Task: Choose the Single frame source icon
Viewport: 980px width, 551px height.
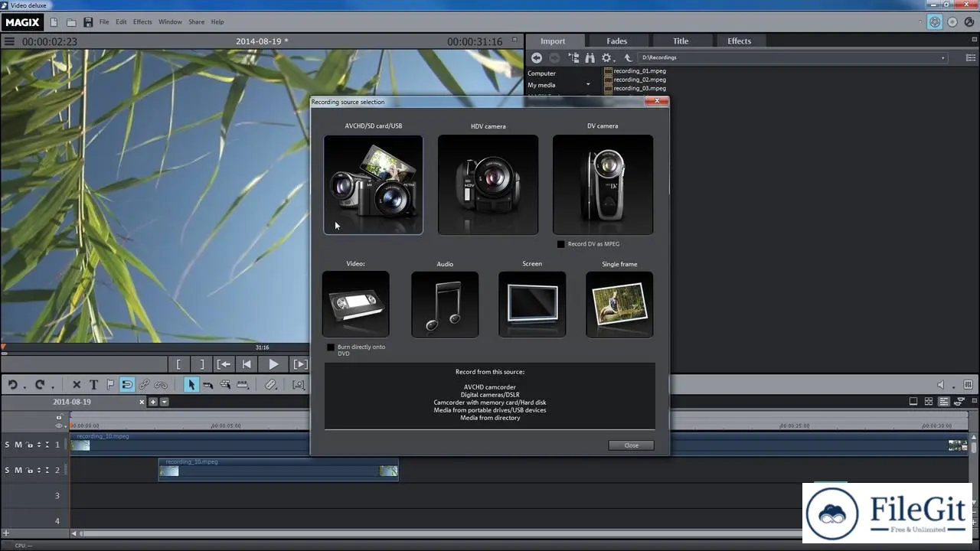Action: click(619, 304)
